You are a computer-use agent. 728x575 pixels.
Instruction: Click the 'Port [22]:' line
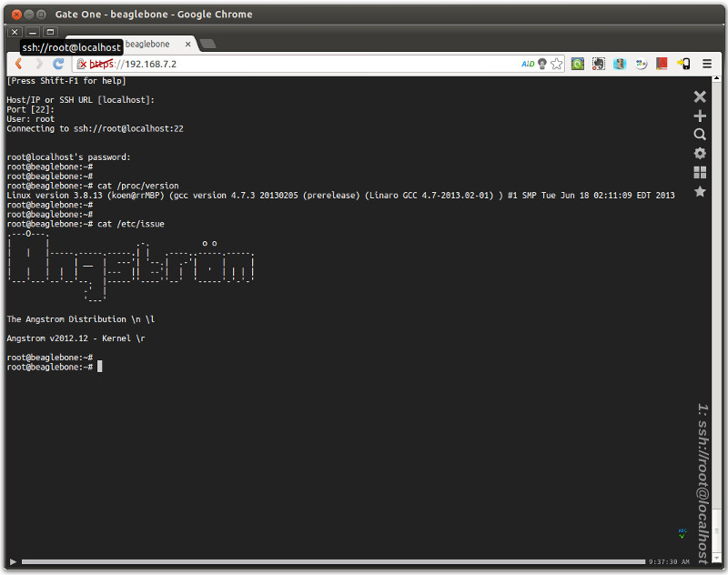[31, 109]
